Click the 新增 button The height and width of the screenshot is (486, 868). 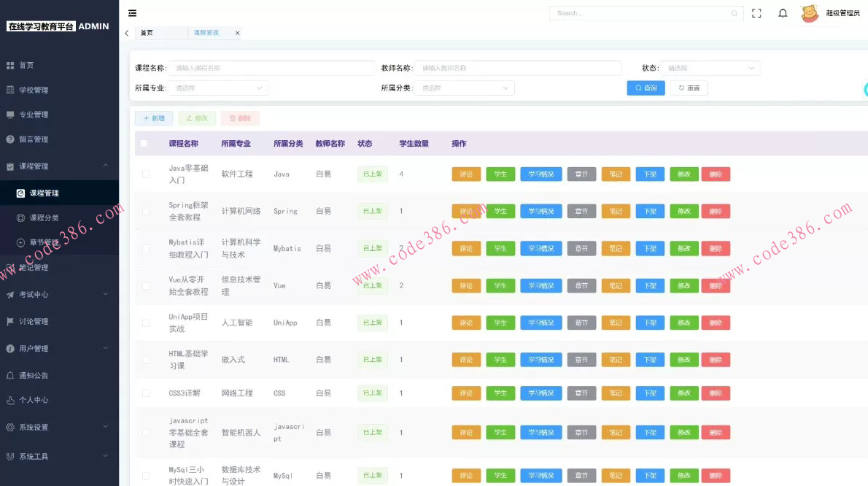pyautogui.click(x=154, y=118)
